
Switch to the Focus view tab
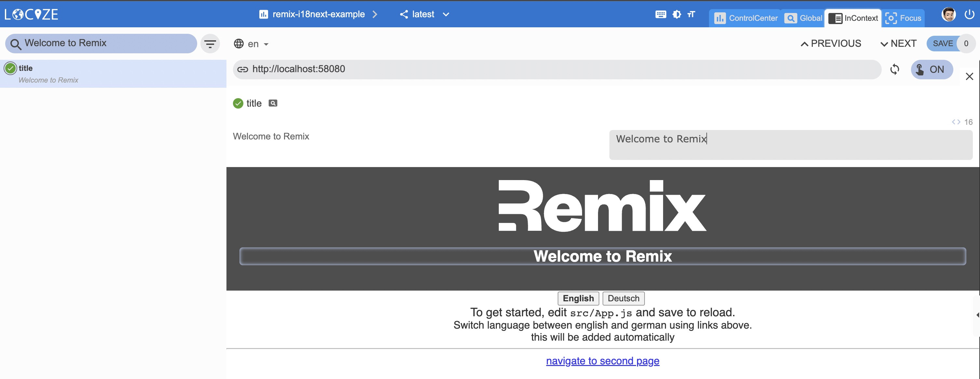(x=903, y=18)
